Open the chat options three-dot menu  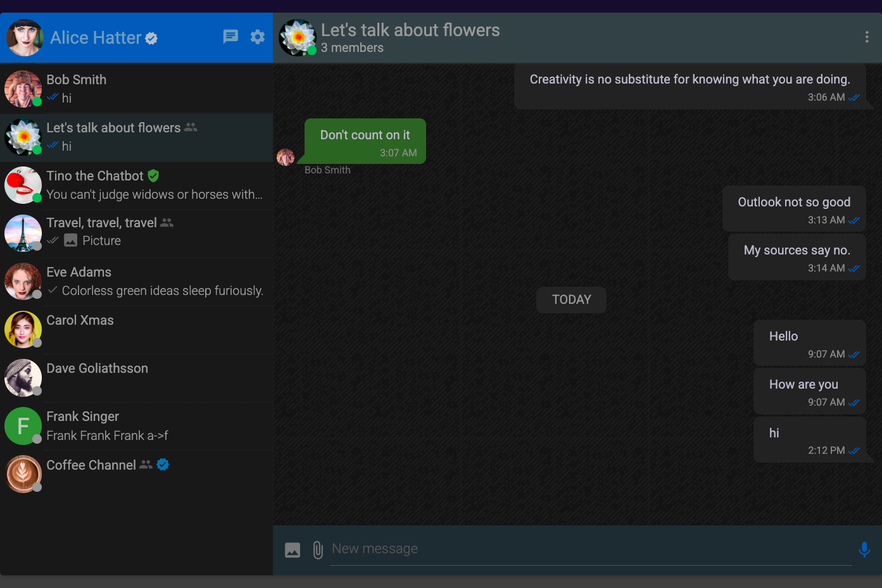tap(866, 37)
